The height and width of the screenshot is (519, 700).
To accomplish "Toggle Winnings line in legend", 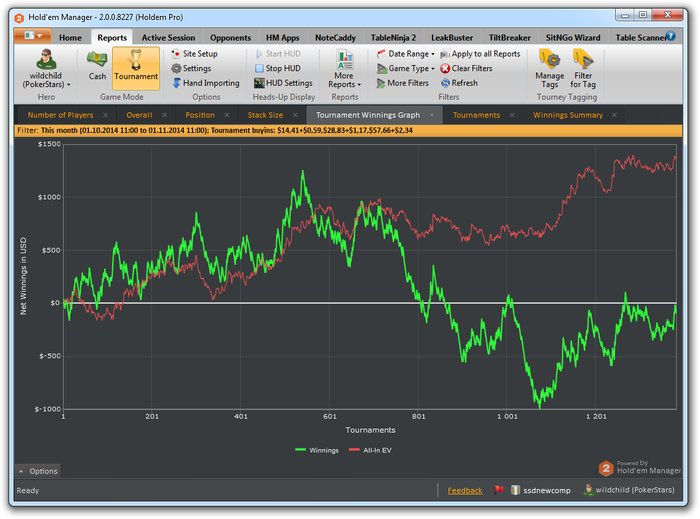I will [x=317, y=450].
